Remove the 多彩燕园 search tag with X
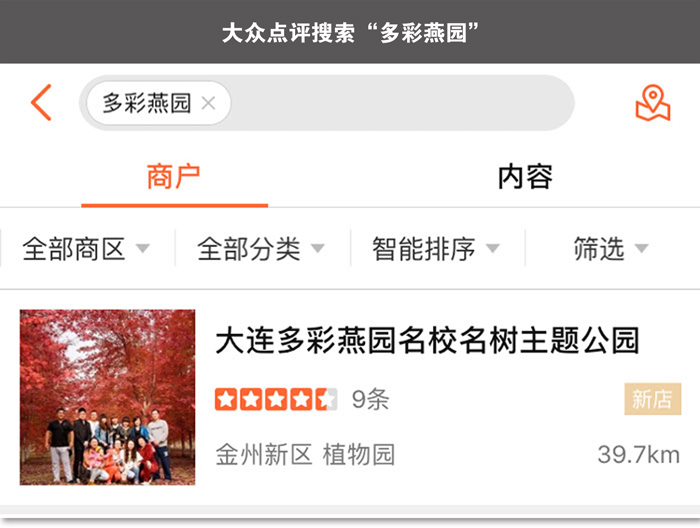This screenshot has width=700, height=528. 208,104
